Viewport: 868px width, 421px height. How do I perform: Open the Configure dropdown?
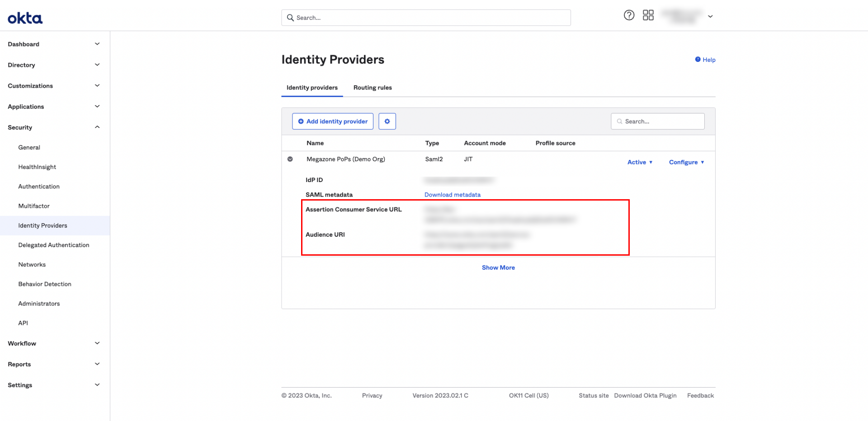(686, 162)
